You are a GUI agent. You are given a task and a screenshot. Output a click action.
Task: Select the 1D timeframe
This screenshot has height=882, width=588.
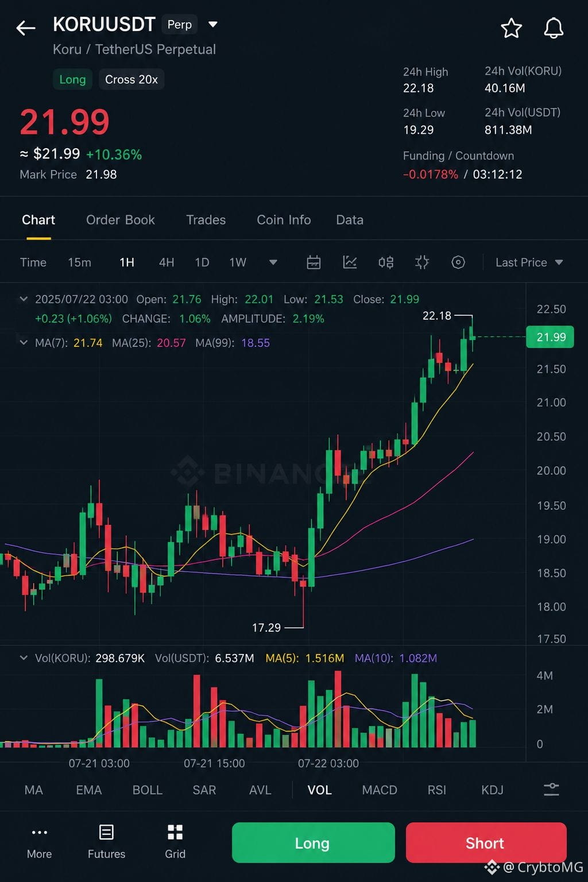coord(202,262)
